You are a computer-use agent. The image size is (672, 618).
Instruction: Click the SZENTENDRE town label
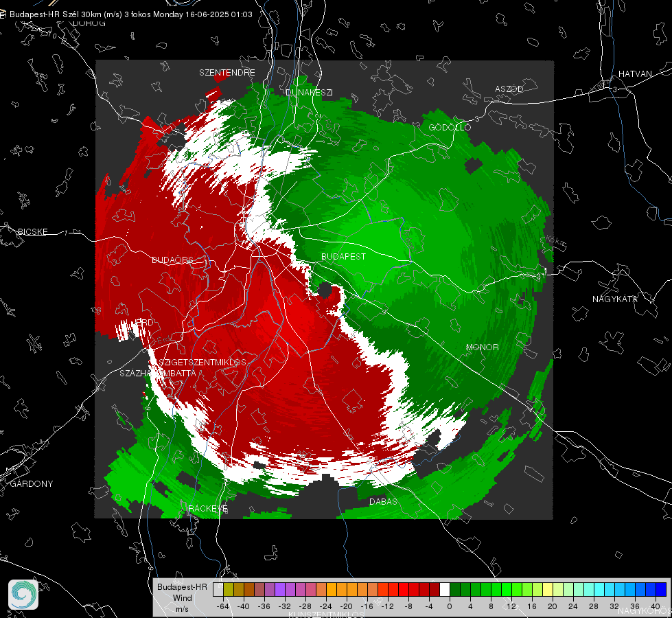(227, 73)
